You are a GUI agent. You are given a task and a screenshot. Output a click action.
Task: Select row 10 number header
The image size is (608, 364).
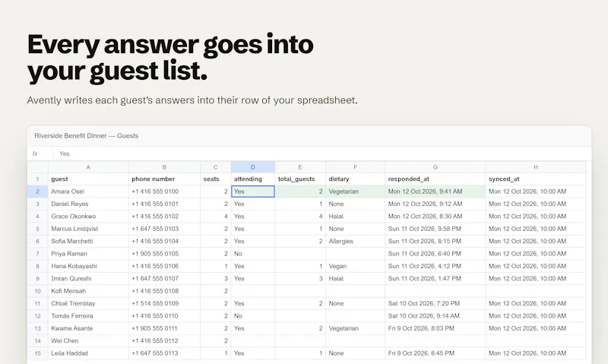coord(37,291)
